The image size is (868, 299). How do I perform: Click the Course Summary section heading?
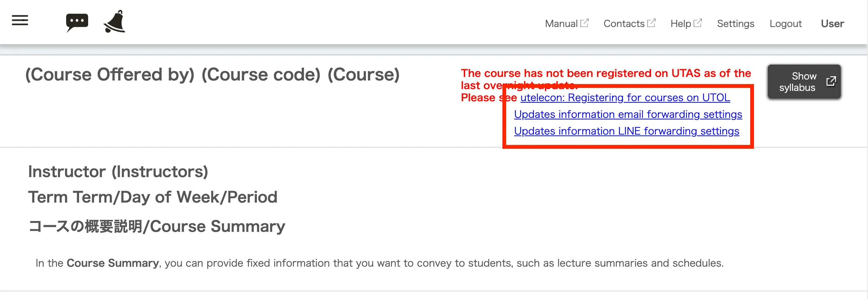157,226
